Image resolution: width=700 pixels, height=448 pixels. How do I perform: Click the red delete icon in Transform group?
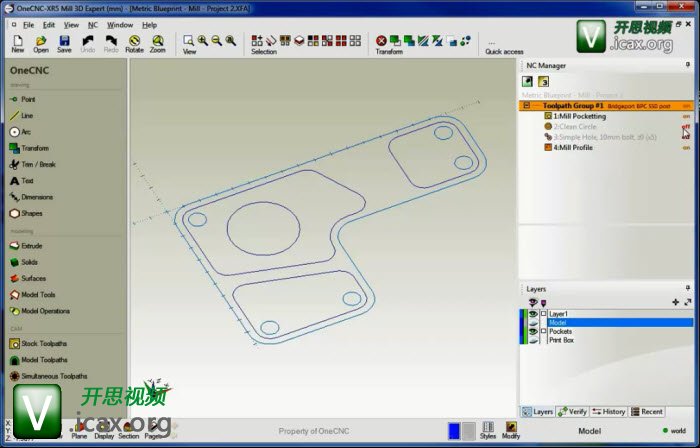pos(381,41)
